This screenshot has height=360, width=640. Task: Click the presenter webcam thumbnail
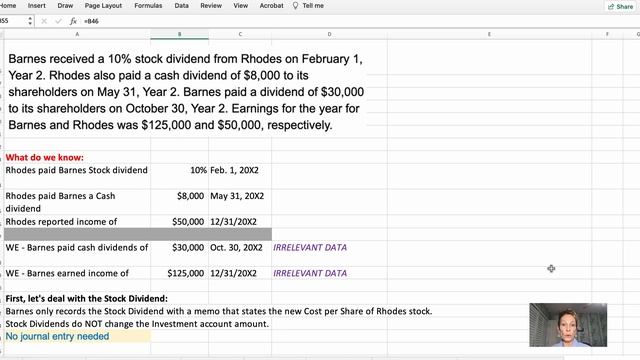click(568, 325)
